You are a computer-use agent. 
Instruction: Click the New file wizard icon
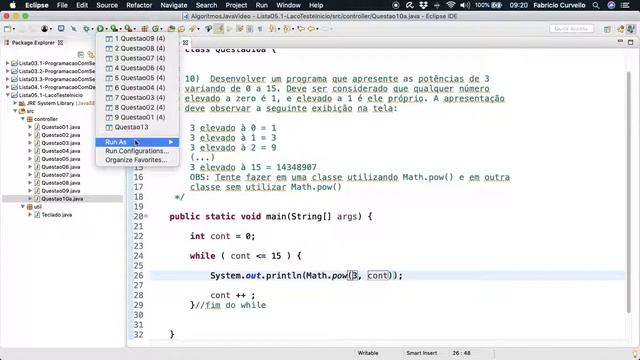7,29
